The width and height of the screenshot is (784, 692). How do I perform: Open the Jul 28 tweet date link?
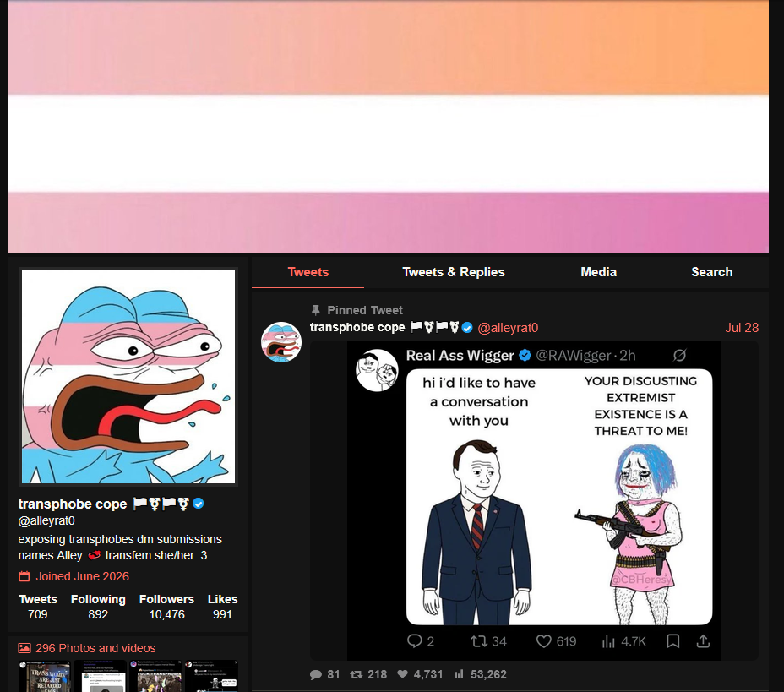pos(742,328)
